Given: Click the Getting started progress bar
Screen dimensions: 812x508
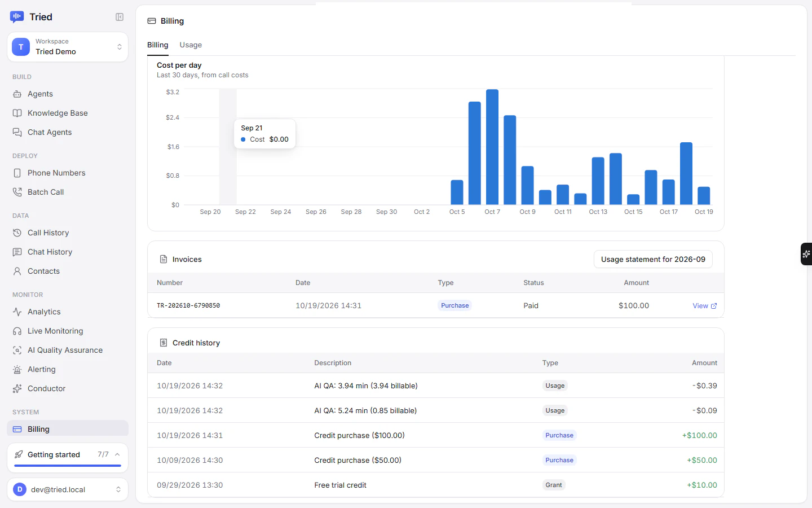Looking at the screenshot, I should [x=68, y=466].
